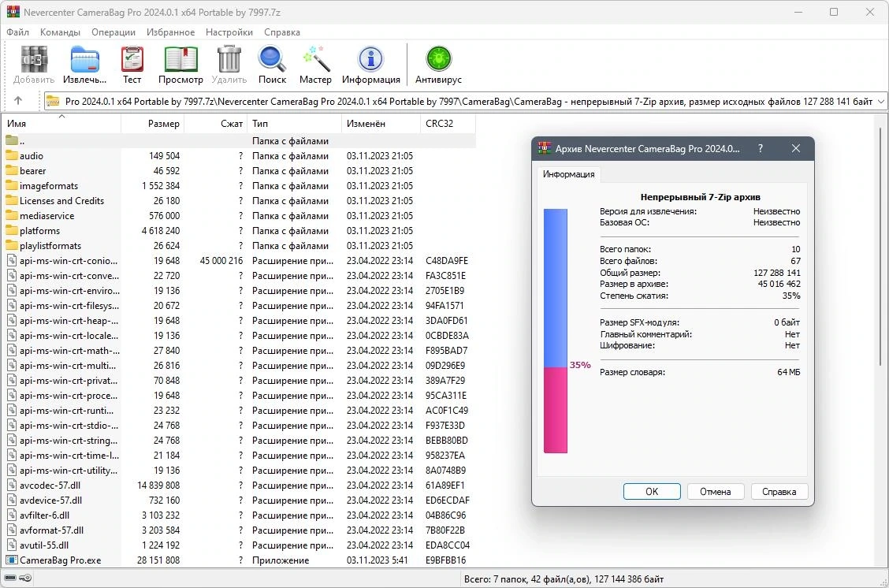Click the CameraBag Pro.exe application icon
Image resolution: width=889 pixels, height=588 pixels.
coord(12,560)
